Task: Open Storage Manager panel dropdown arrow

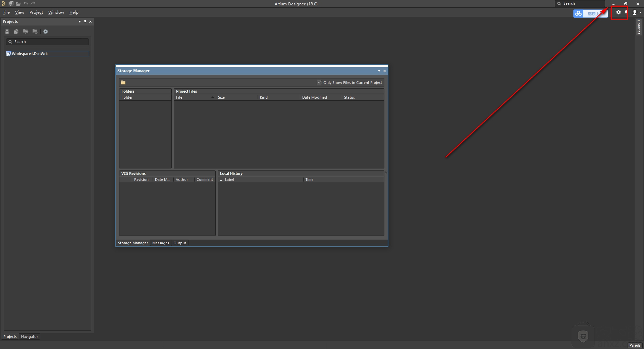Action: pyautogui.click(x=379, y=71)
